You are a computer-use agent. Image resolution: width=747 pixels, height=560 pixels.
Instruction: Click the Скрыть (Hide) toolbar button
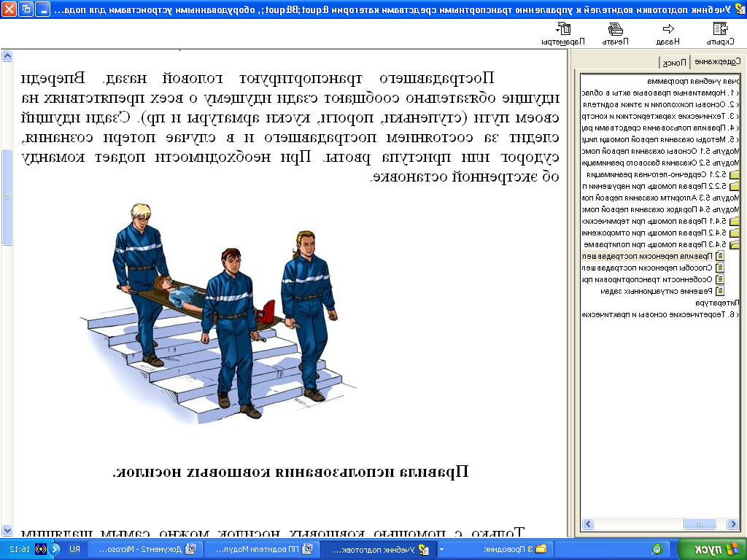coord(720,34)
